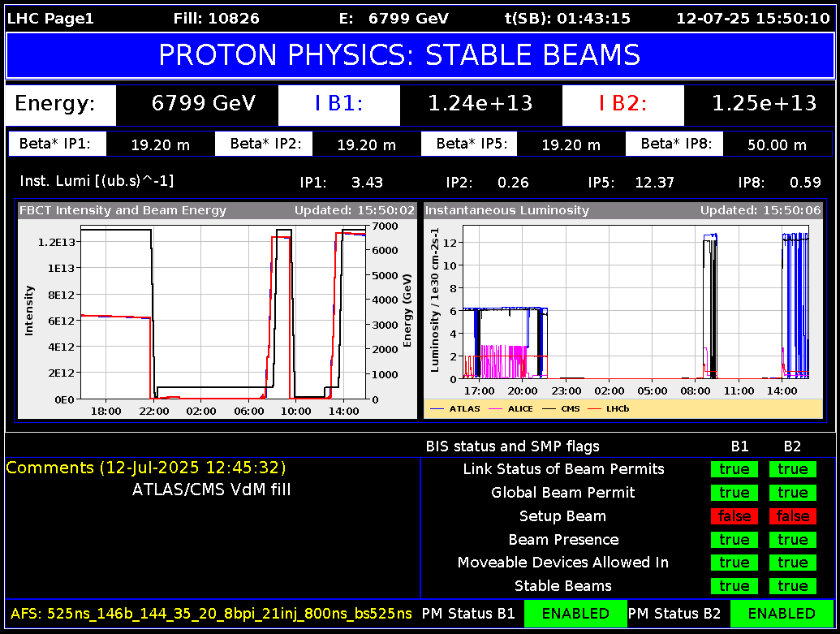The height and width of the screenshot is (634, 840).
Task: Click PM Status B1 ENABLED indicator
Action: click(x=575, y=614)
